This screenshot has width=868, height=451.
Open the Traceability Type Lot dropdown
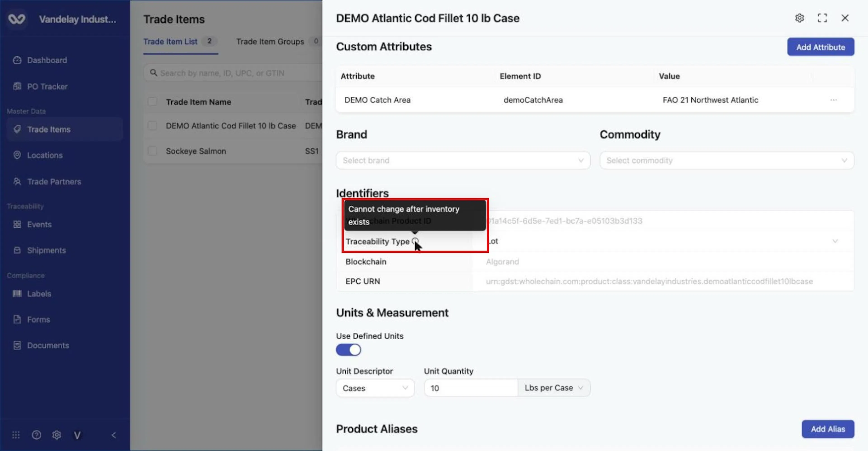tap(663, 241)
